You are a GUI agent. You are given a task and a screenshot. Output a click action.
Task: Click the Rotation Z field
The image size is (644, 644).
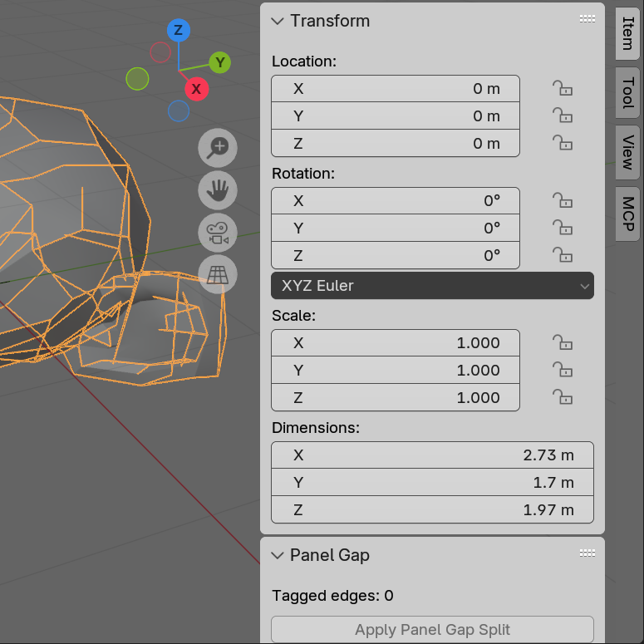(395, 255)
